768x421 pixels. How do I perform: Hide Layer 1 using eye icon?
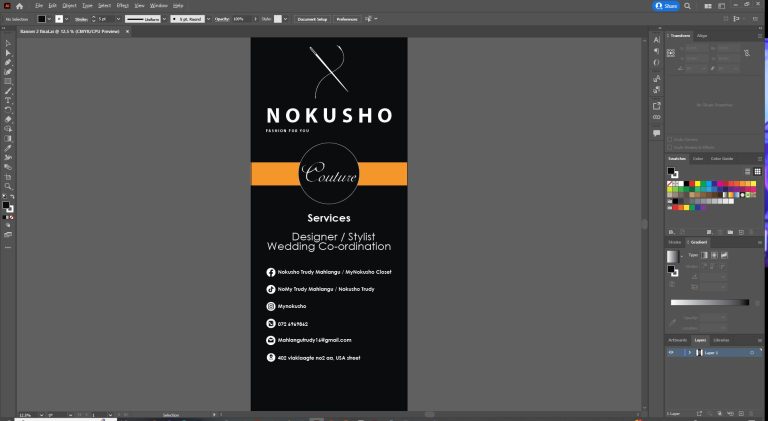[x=671, y=353]
